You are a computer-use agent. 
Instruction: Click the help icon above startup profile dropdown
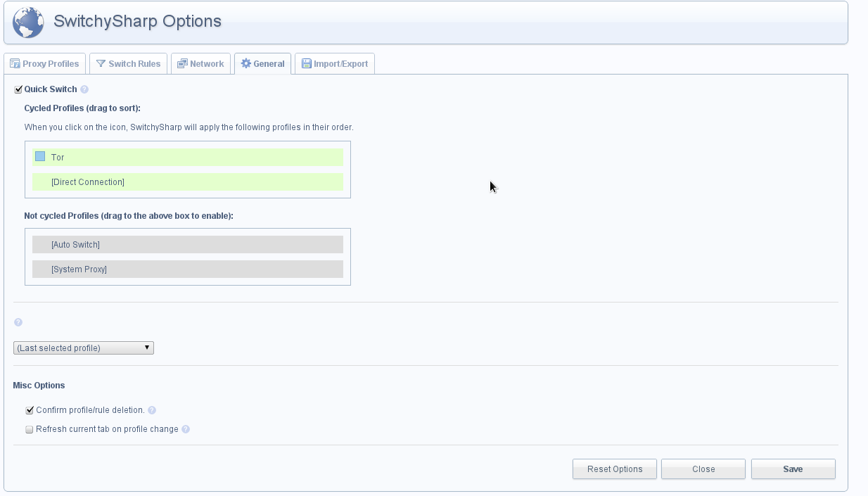pyautogui.click(x=18, y=322)
